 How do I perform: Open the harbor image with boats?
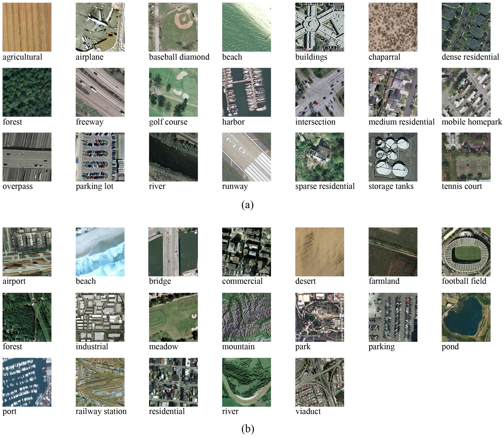(246, 92)
